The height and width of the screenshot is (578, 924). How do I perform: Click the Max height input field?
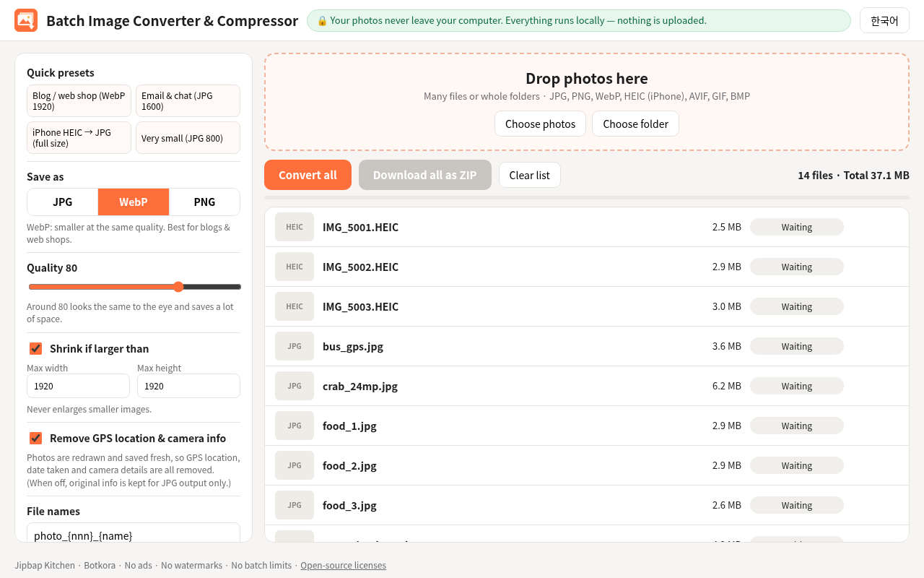click(x=188, y=386)
